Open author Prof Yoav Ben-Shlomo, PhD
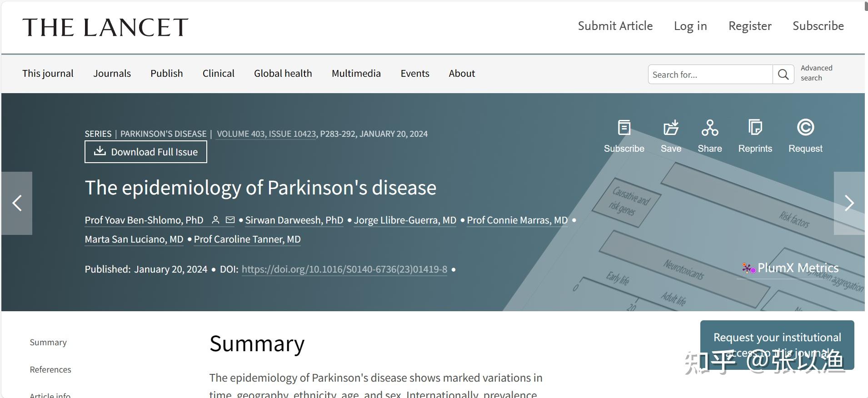 [x=144, y=220]
